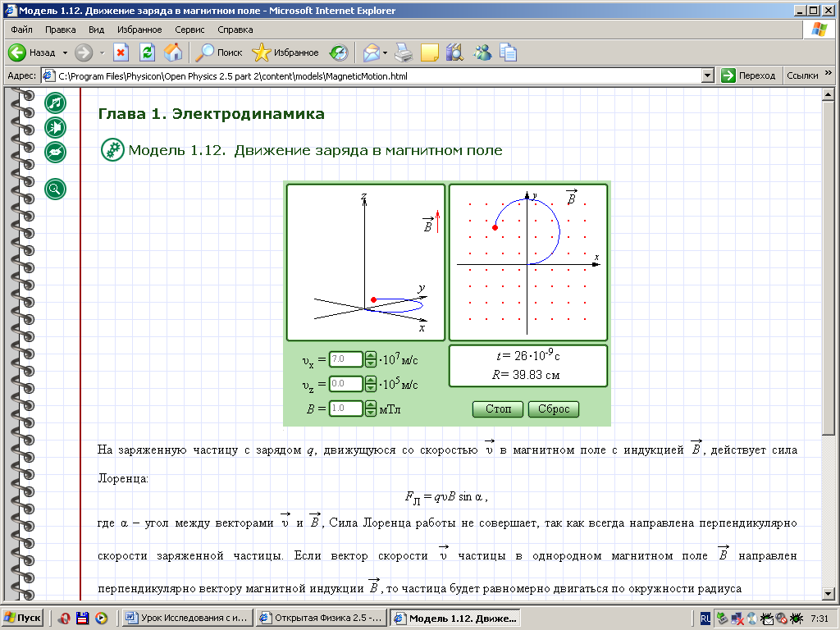The height and width of the screenshot is (630, 840).
Task: Open the address bar dropdown list
Action: coord(708,75)
